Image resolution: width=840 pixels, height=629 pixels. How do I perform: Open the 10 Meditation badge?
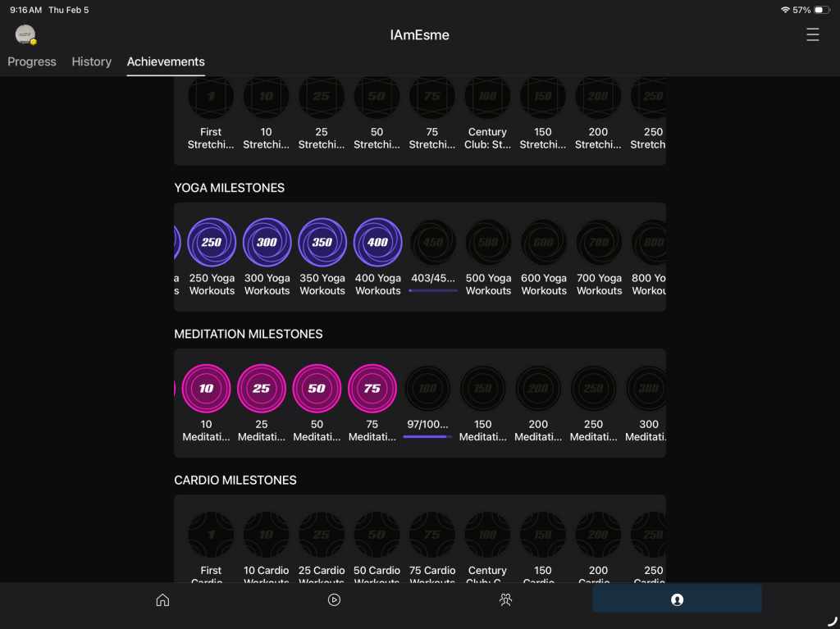(x=206, y=389)
